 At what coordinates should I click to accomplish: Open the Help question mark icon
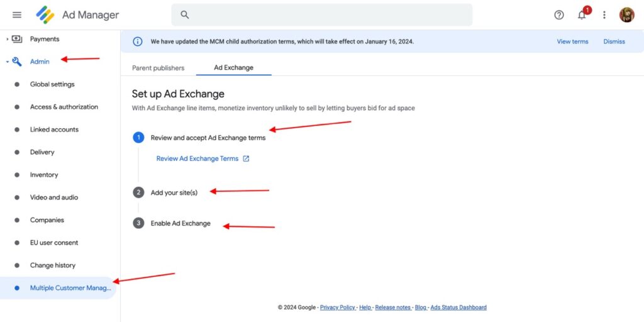tap(559, 15)
